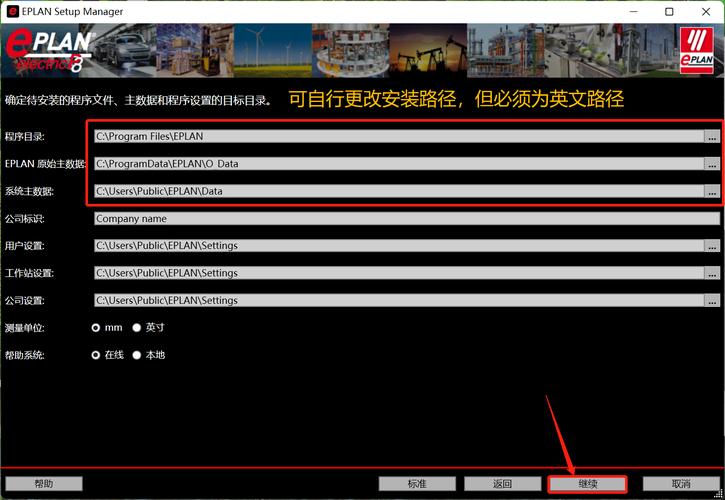This screenshot has width=725, height=500.
Task: Browse for the 程序目录 folder
Action: click(712, 136)
